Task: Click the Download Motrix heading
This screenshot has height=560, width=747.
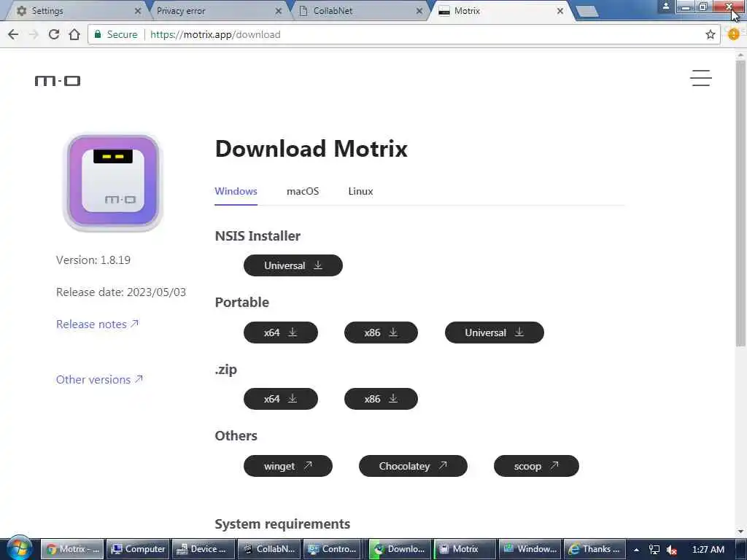Action: [x=311, y=149]
